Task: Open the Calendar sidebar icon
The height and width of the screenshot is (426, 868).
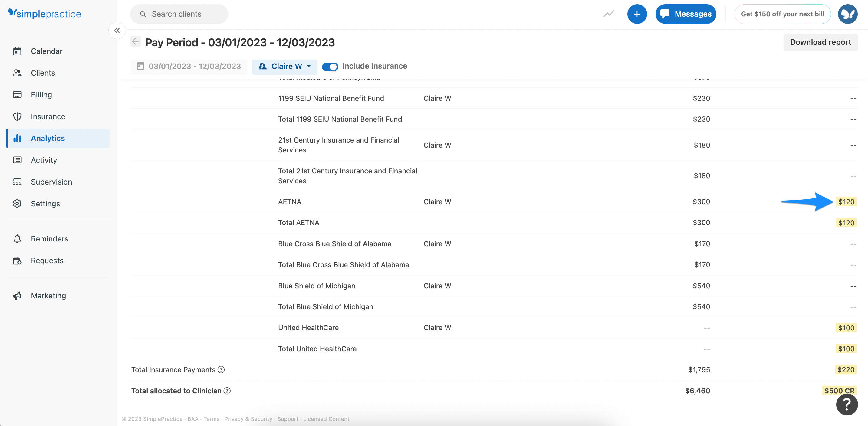Action: click(18, 51)
